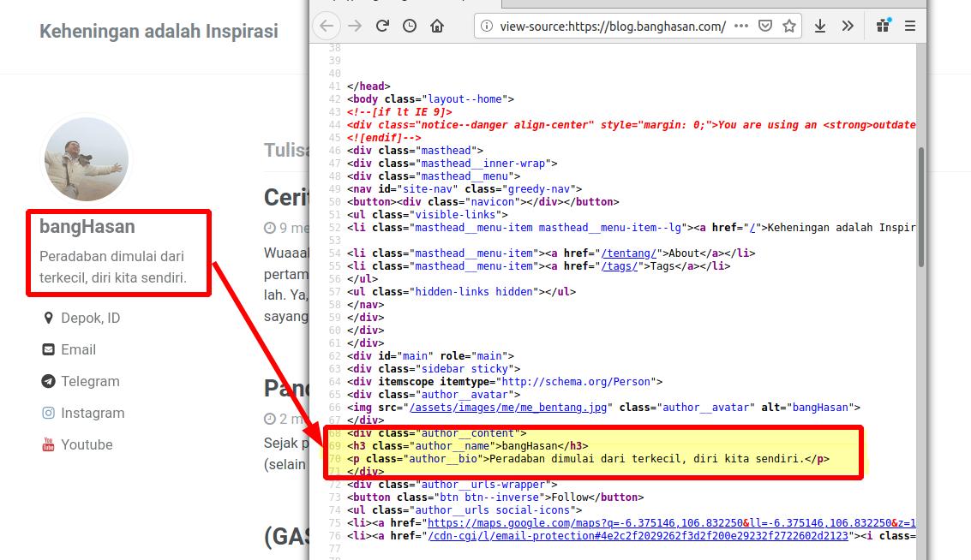The height and width of the screenshot is (560, 971).
Task: Show site information for the URL
Action: 487,27
